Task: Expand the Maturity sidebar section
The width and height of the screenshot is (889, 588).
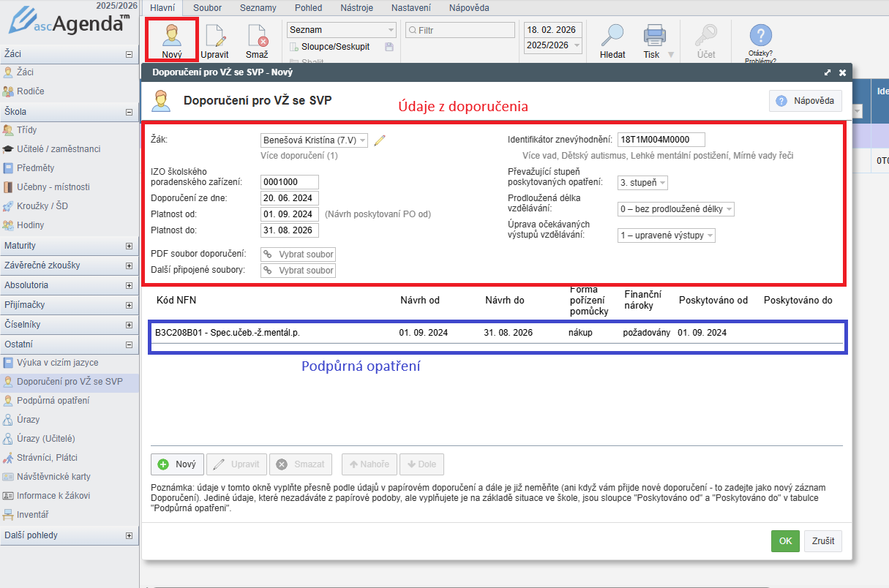Action: coord(130,246)
